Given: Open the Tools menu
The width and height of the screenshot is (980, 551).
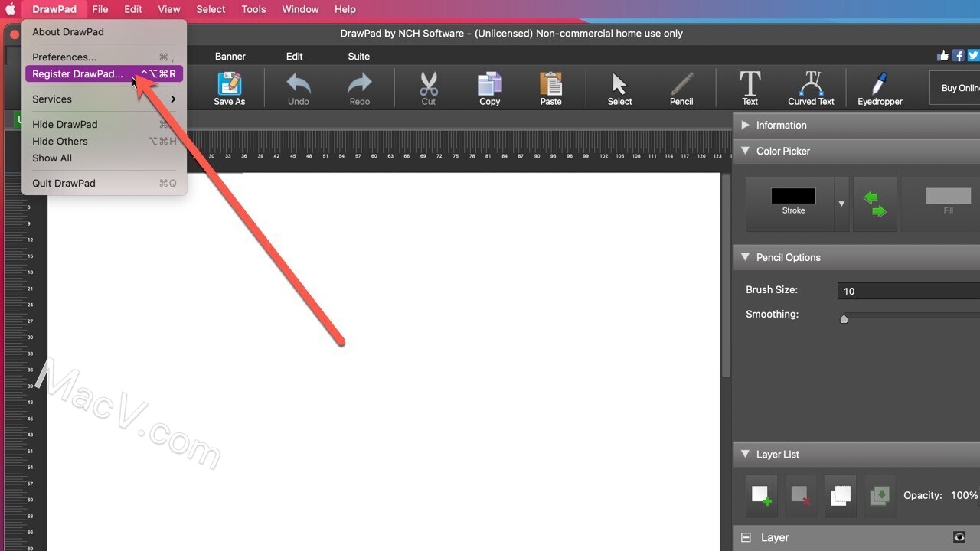Looking at the screenshot, I should (253, 9).
